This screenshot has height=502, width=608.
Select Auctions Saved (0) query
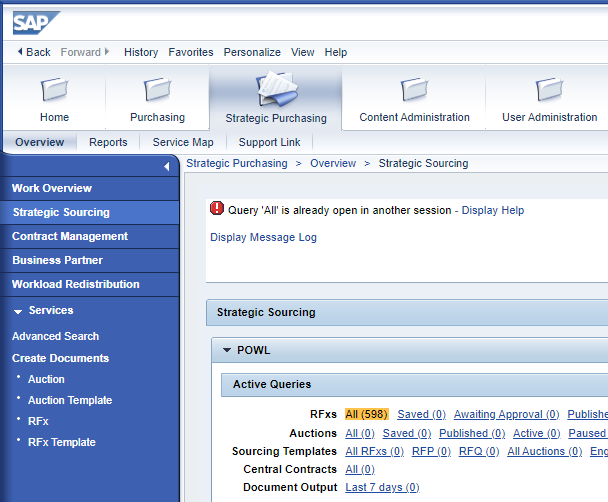tap(407, 433)
